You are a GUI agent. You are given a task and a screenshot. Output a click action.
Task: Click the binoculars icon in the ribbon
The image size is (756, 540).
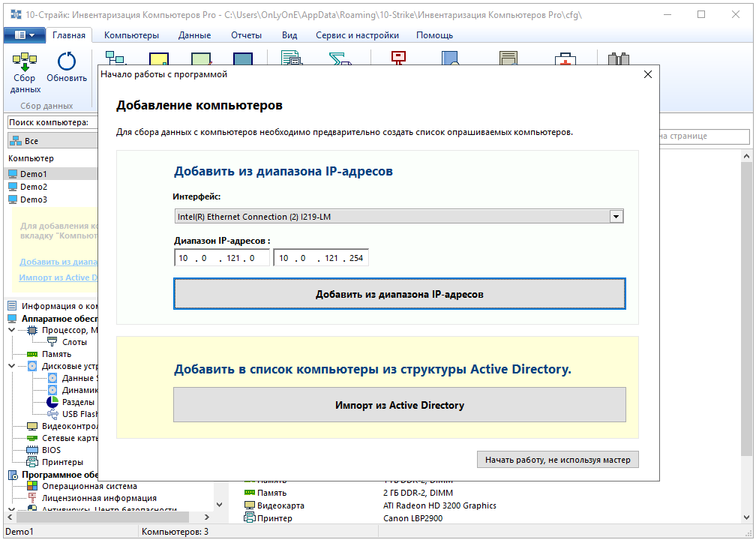(x=619, y=58)
